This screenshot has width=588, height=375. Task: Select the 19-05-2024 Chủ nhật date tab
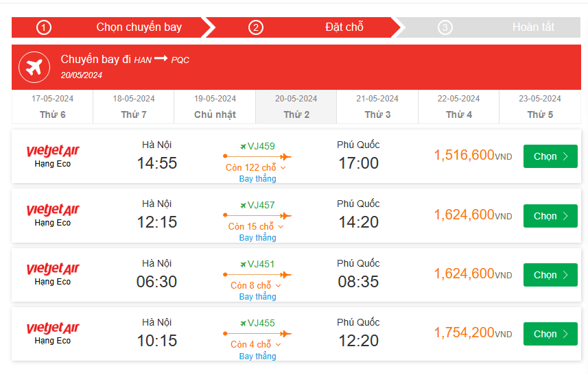click(x=215, y=107)
